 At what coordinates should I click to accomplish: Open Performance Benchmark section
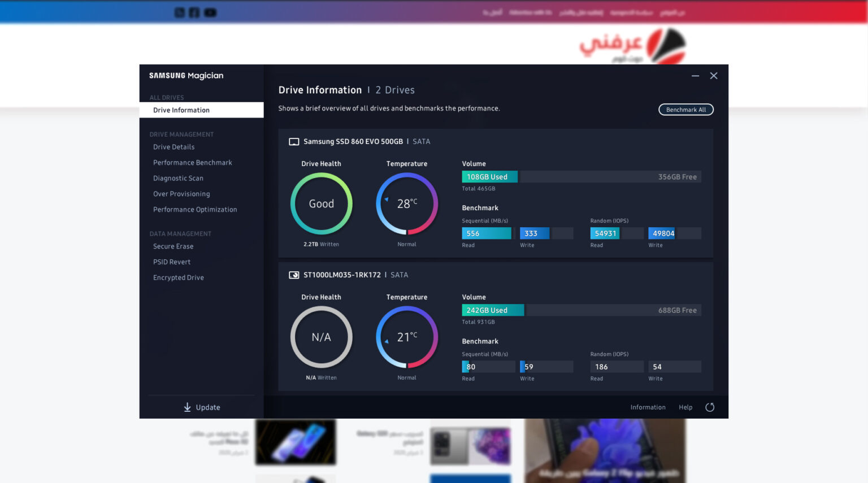point(192,163)
